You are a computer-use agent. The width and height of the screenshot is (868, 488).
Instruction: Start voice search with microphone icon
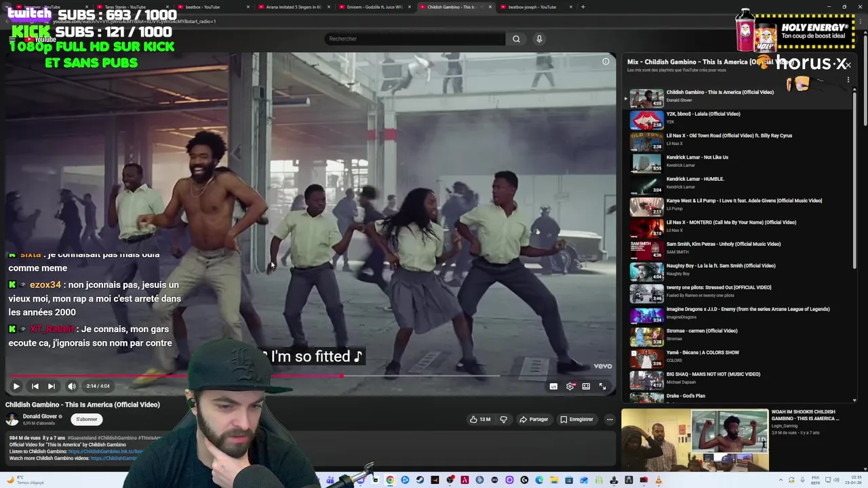pos(539,39)
